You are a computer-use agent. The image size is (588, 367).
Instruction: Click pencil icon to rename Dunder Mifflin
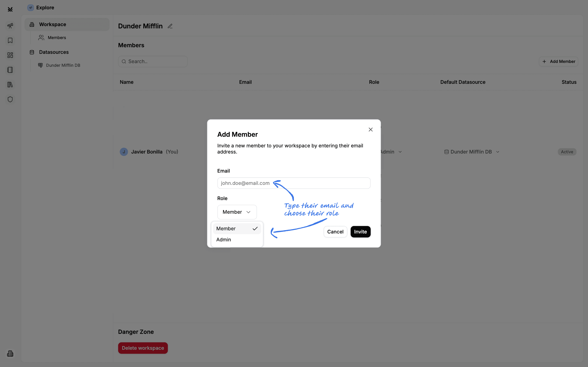tap(170, 26)
